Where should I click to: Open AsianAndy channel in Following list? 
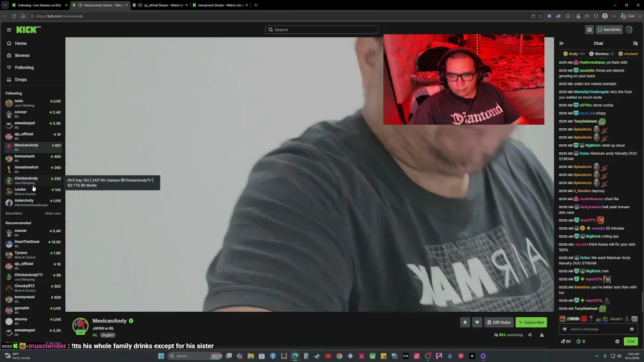[x=33, y=203]
